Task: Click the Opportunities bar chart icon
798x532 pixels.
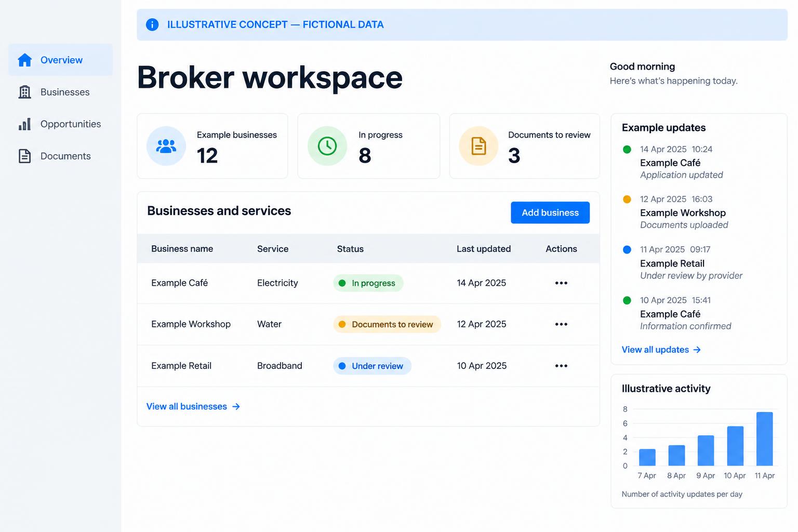Action: [x=24, y=124]
